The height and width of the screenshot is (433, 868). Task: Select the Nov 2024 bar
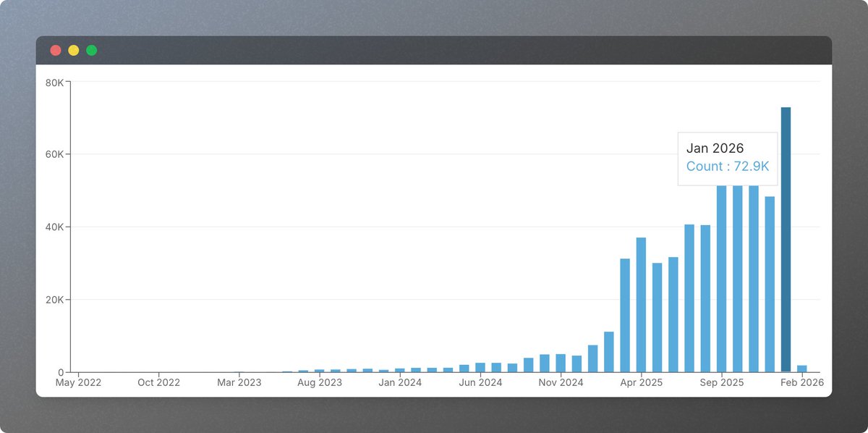[561, 363]
